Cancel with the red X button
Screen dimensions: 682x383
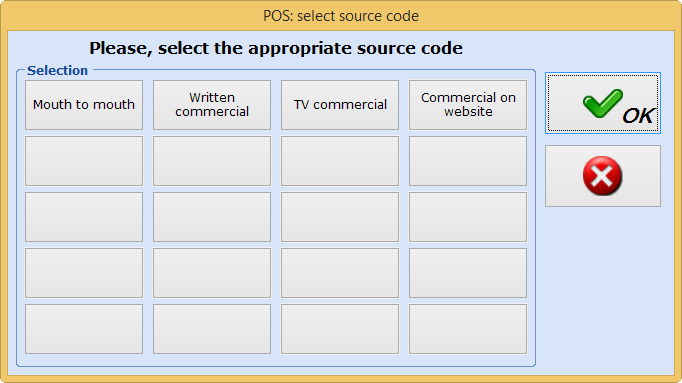(603, 176)
